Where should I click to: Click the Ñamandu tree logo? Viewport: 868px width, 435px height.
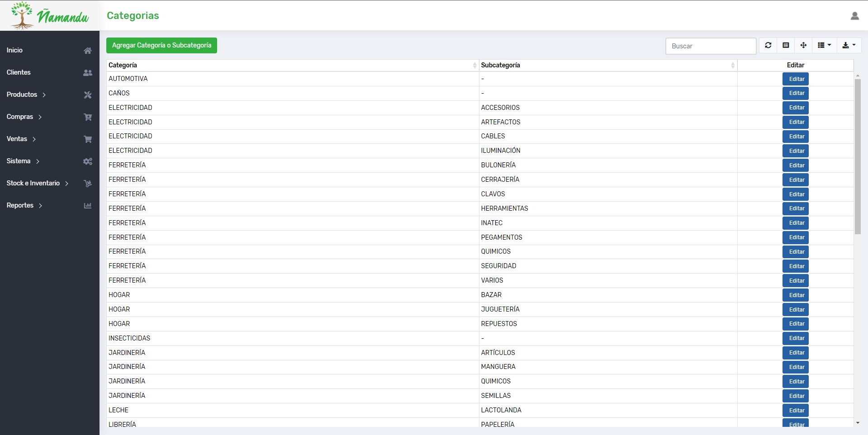click(22, 15)
